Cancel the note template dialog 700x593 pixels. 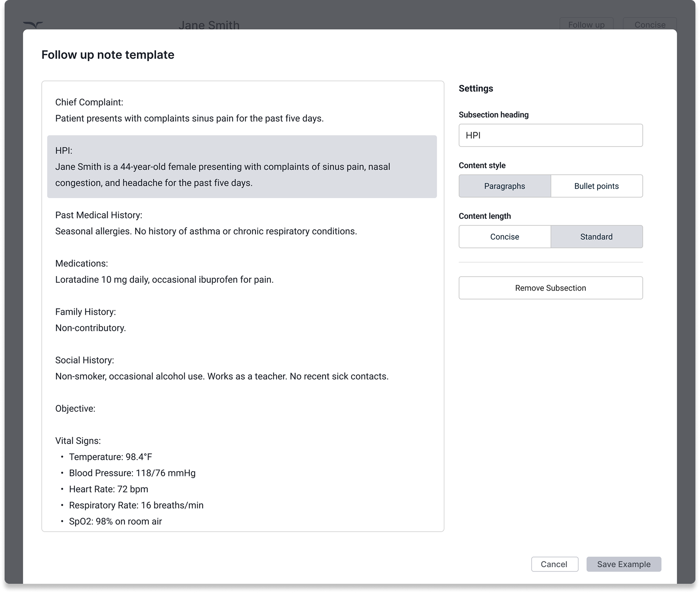click(x=555, y=564)
